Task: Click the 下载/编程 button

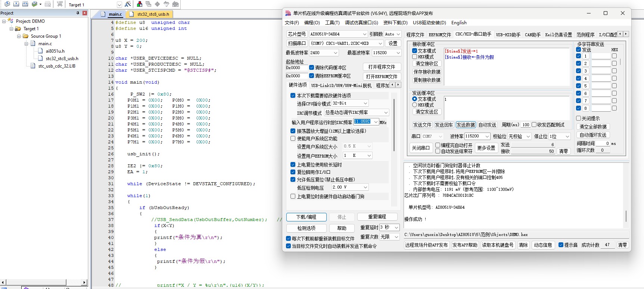Action: [307, 217]
